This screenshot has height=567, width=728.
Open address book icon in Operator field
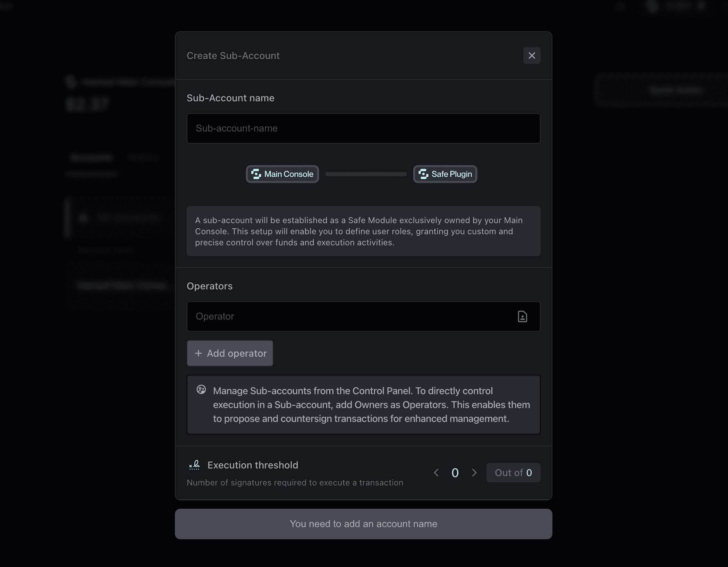(522, 316)
